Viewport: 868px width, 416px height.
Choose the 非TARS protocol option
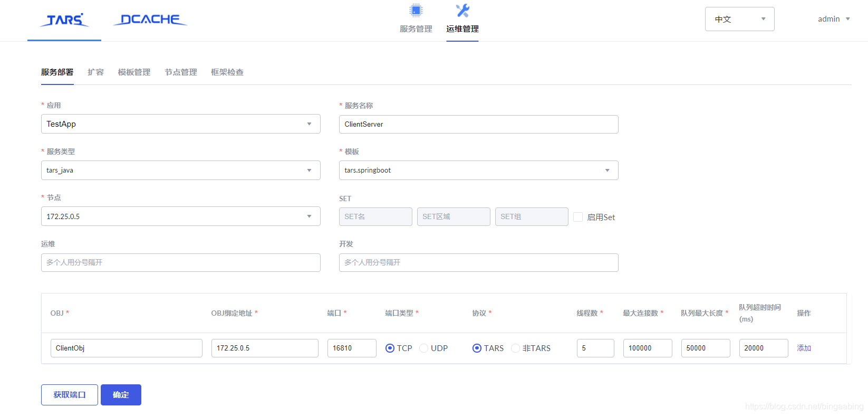515,348
